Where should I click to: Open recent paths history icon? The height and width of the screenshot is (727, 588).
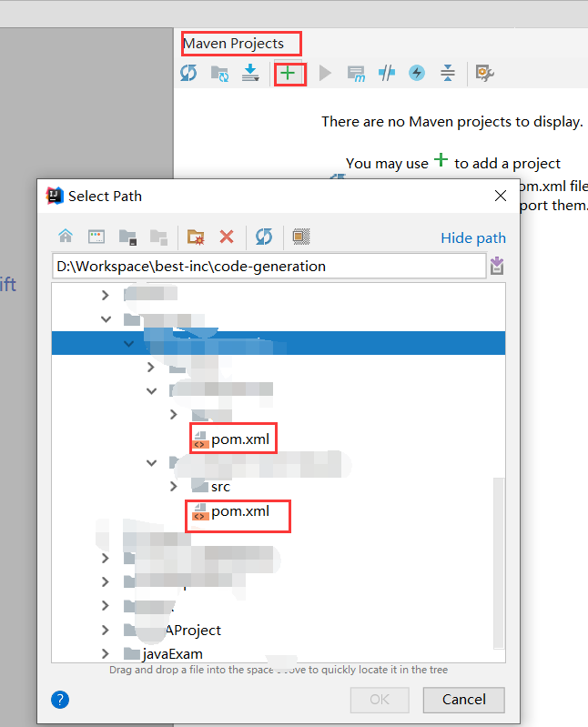497,266
